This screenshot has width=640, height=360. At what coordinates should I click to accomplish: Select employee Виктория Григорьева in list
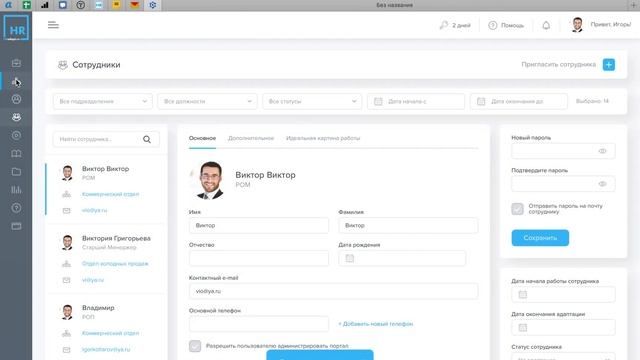coord(116,238)
